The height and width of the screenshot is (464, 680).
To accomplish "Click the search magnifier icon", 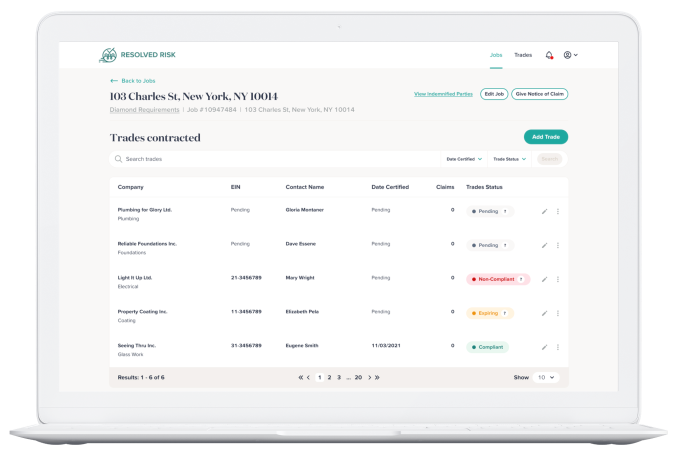I will pyautogui.click(x=118, y=159).
